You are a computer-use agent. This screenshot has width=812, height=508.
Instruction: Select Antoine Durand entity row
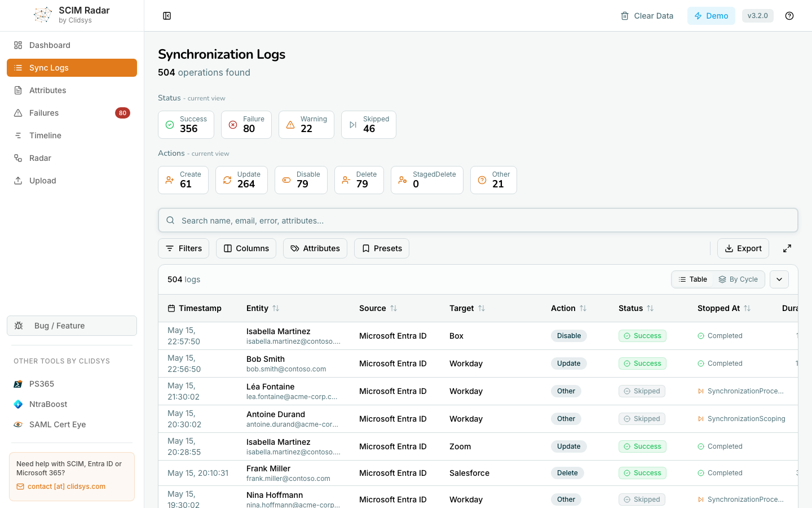[478, 419]
